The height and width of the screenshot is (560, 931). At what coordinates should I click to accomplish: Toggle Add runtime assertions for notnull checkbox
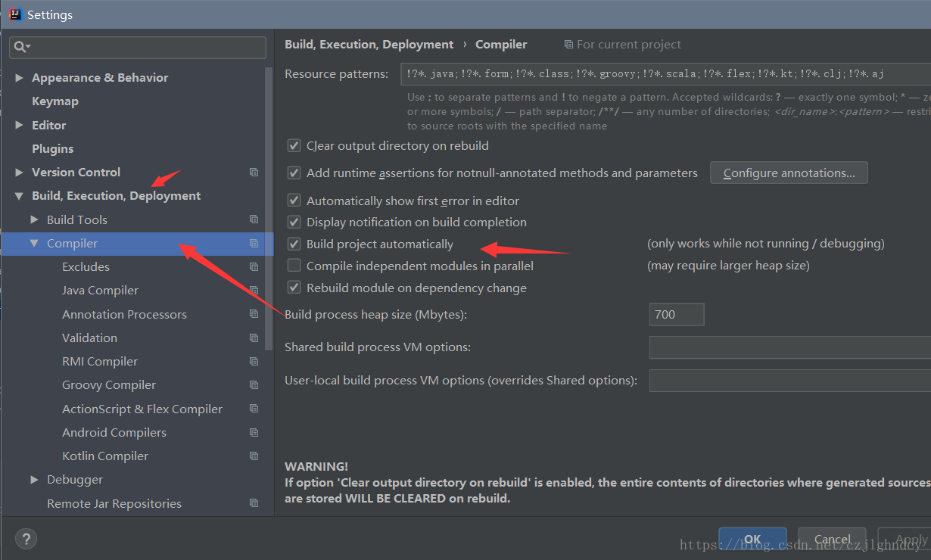[294, 173]
